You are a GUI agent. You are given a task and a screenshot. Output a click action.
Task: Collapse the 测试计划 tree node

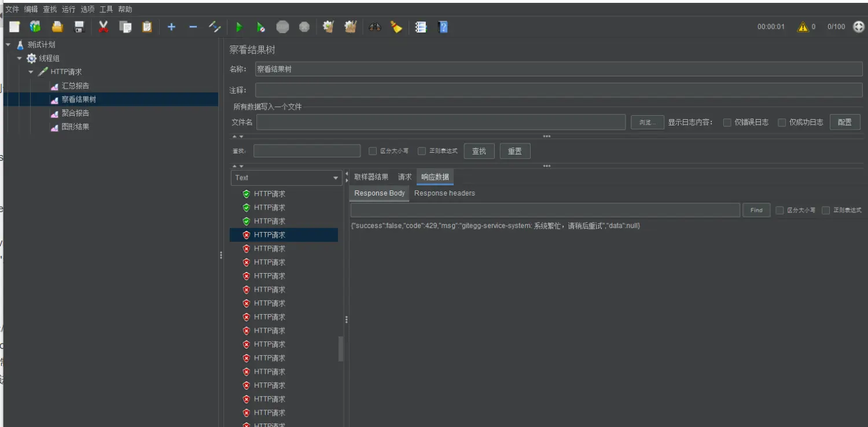pyautogui.click(x=8, y=45)
